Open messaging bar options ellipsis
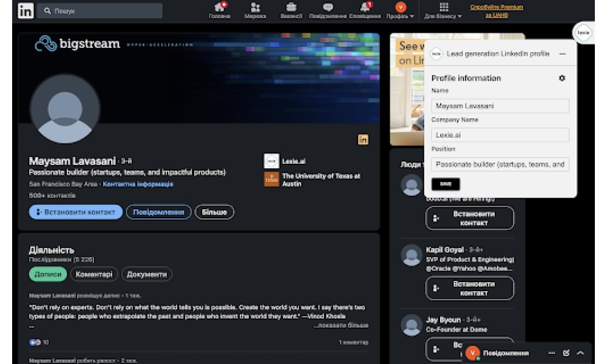Image resolution: width=607 pixels, height=364 pixels. coord(552,353)
